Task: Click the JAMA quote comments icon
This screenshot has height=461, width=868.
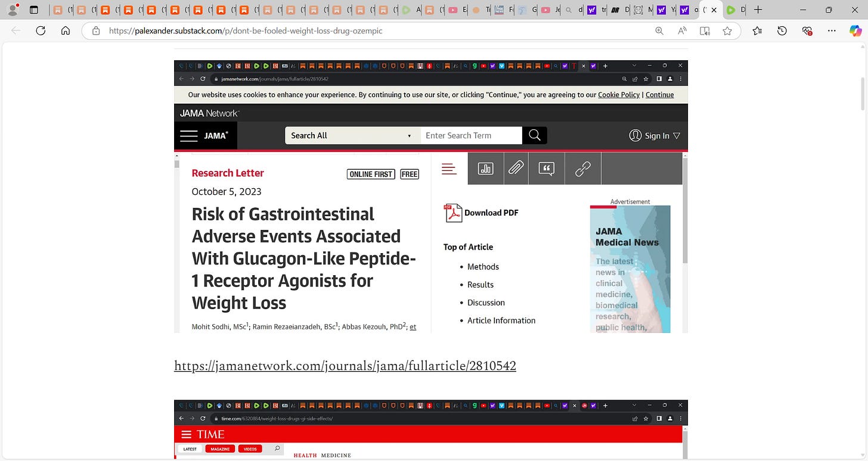Action: [x=547, y=169]
